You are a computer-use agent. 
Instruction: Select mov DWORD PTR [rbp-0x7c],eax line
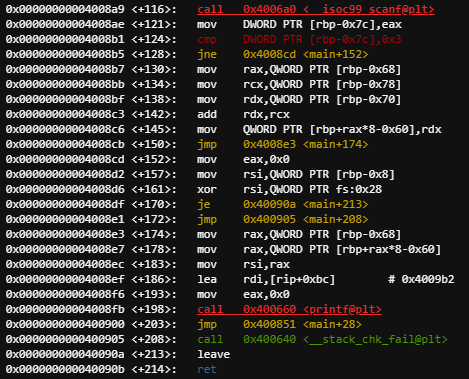299,24
